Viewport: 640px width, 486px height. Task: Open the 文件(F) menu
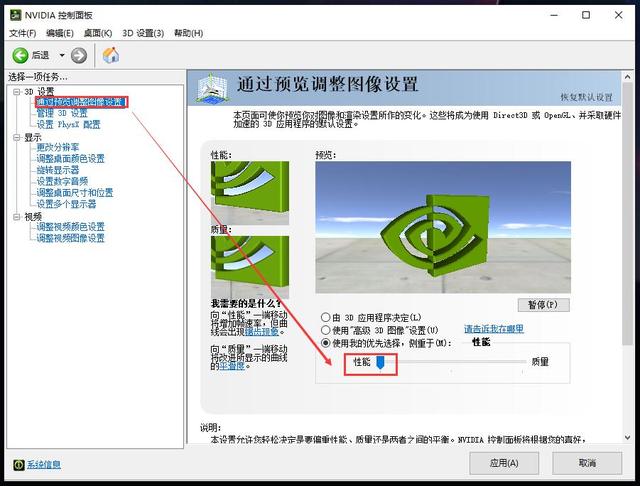pos(22,33)
